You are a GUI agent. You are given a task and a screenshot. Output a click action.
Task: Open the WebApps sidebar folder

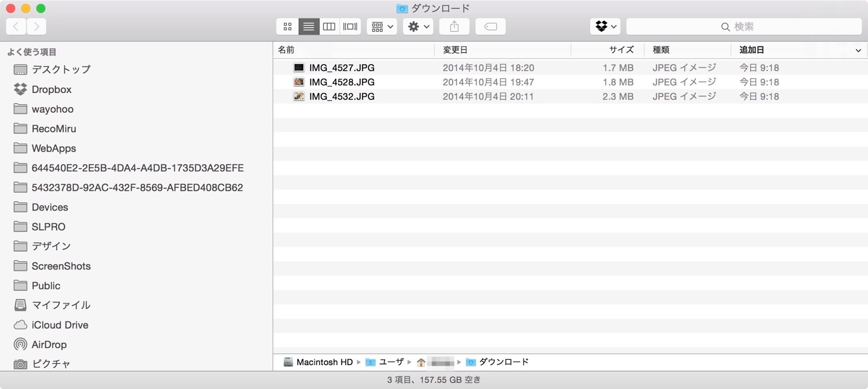click(x=54, y=149)
